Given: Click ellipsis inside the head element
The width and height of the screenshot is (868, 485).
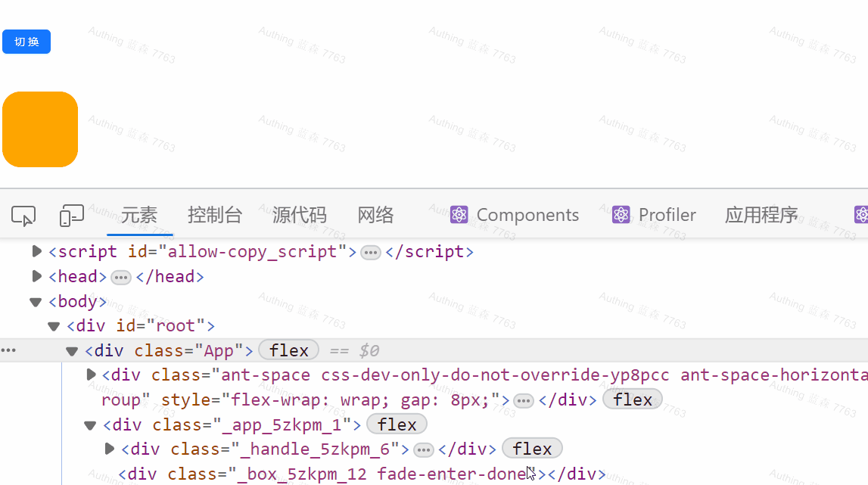Looking at the screenshot, I should (120, 278).
